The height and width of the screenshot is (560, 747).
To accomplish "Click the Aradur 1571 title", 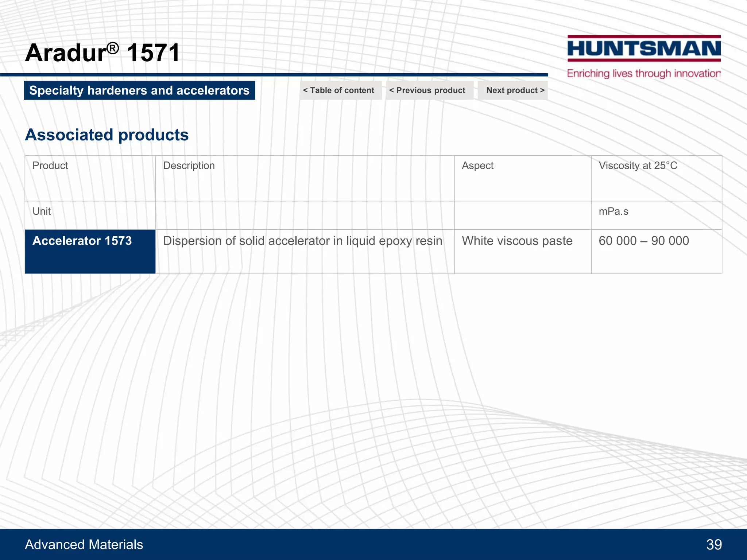I will [102, 53].
